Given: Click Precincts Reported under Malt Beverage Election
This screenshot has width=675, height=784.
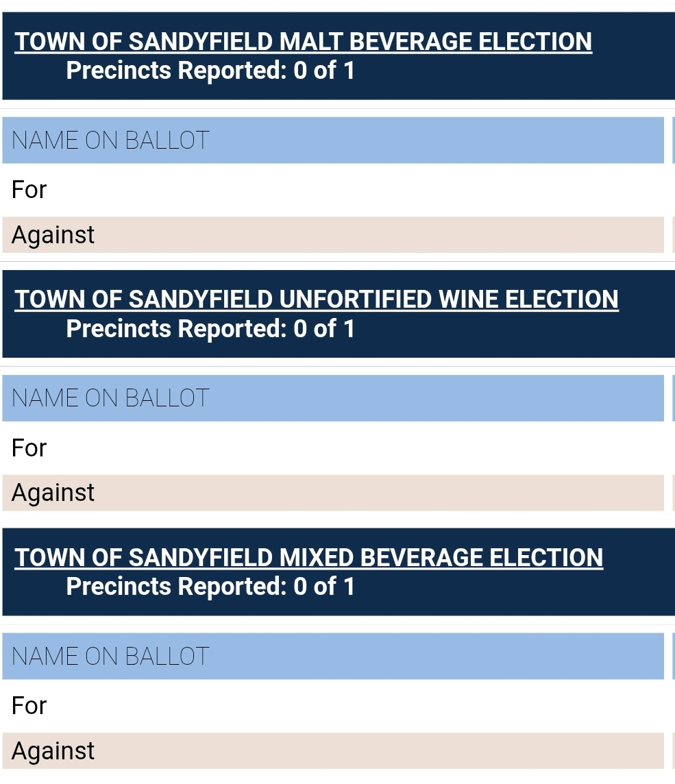Looking at the screenshot, I should [x=210, y=71].
